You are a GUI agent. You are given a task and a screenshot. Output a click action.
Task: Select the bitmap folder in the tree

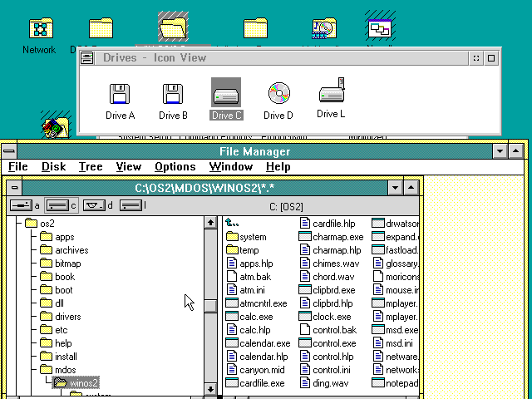click(61, 264)
